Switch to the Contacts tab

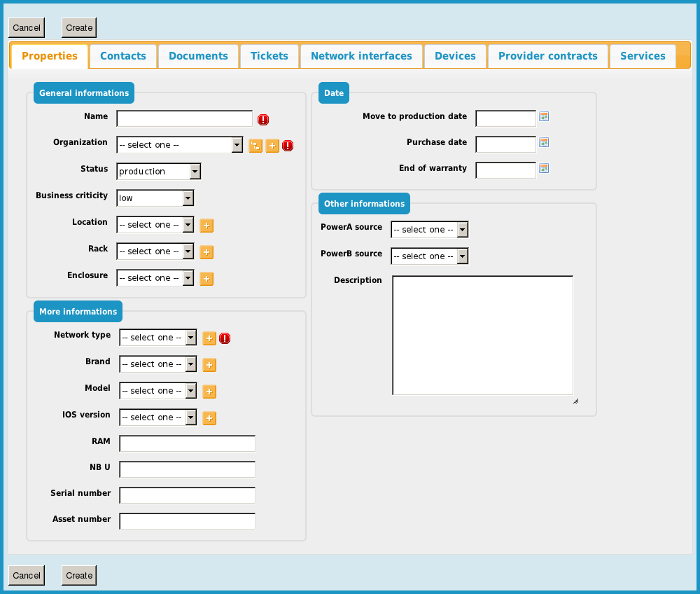pos(123,56)
